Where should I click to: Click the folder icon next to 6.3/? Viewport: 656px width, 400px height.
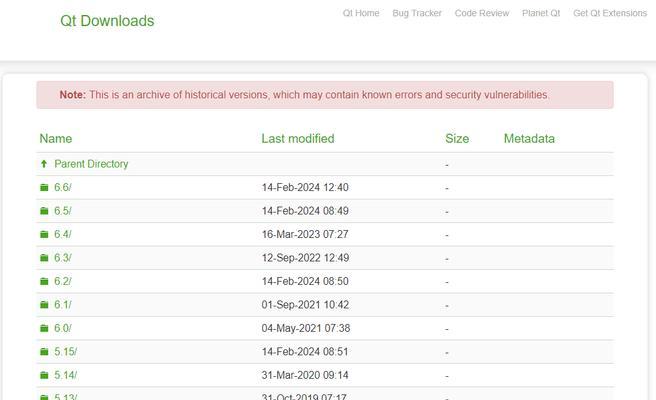click(x=44, y=258)
